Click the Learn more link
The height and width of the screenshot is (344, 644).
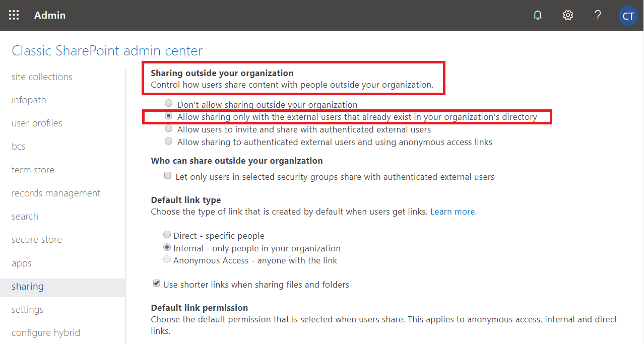click(453, 212)
